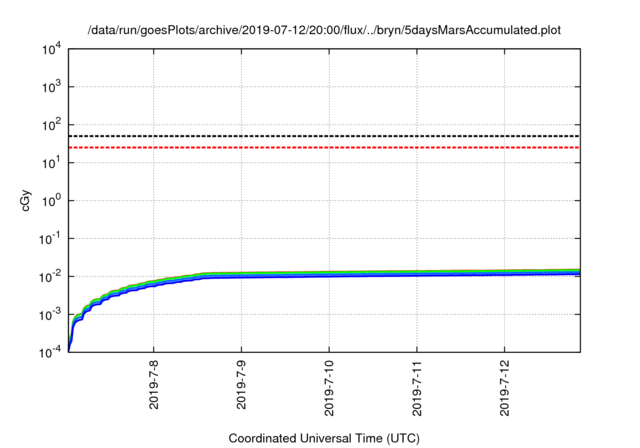This screenshot has width=640, height=448.
Task: Click the 2019-7-8 date tick label
Action: (153, 385)
